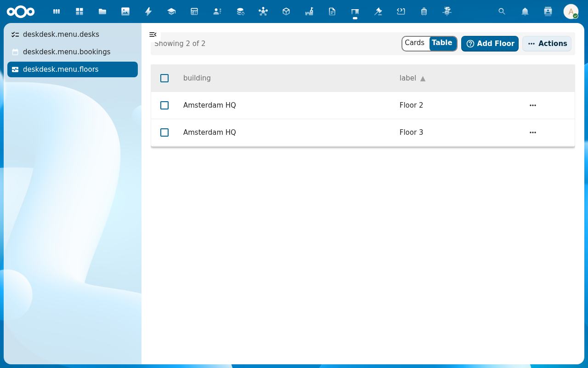
Task: Open the four-squares grid app in the top bar
Action: point(79,11)
